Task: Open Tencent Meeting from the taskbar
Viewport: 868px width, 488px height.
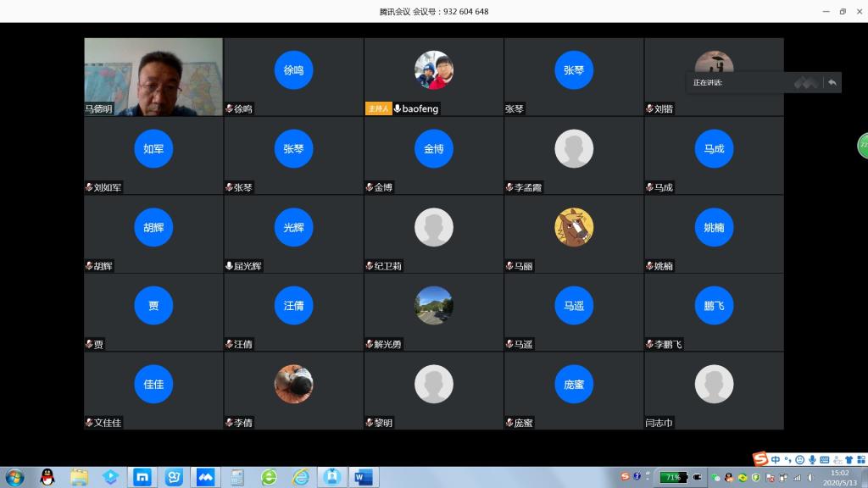Action: point(205,477)
